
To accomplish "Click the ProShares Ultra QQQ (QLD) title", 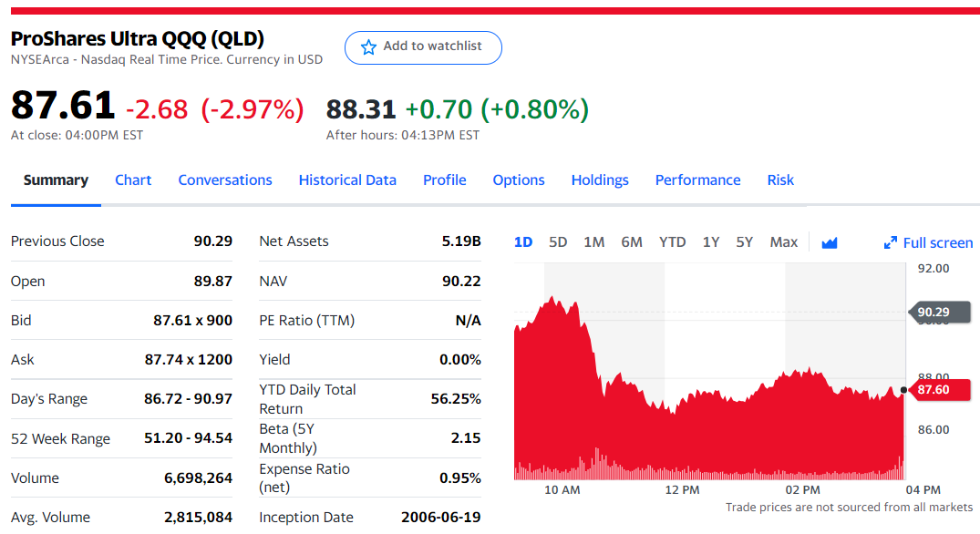I will [x=138, y=38].
